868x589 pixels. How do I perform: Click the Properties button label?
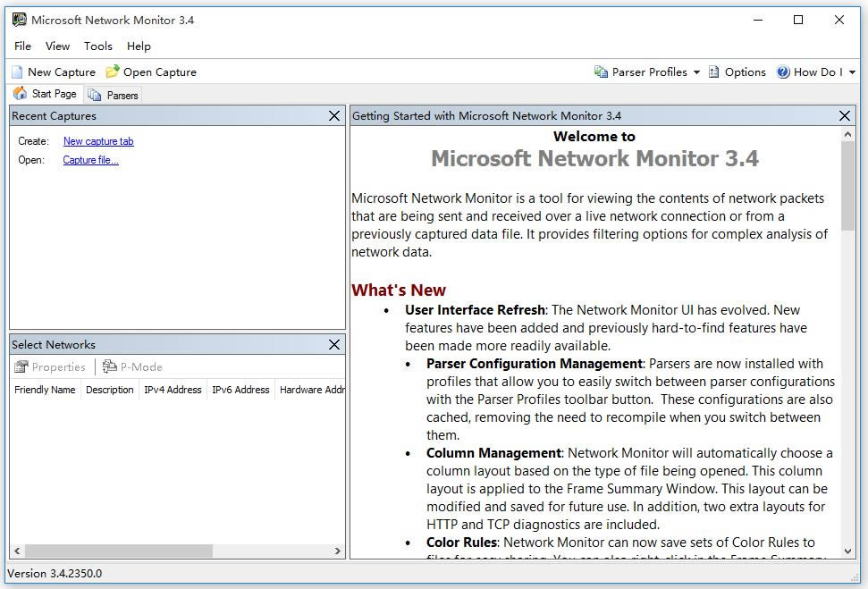pos(59,367)
